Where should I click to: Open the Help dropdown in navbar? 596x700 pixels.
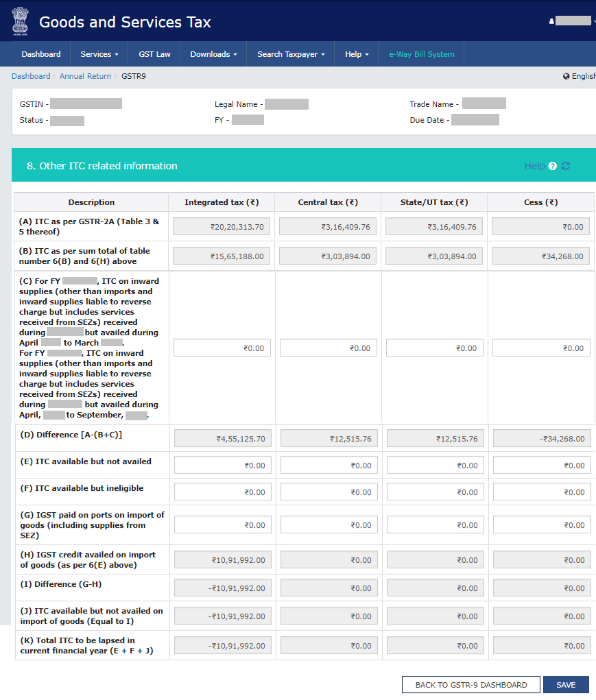357,54
